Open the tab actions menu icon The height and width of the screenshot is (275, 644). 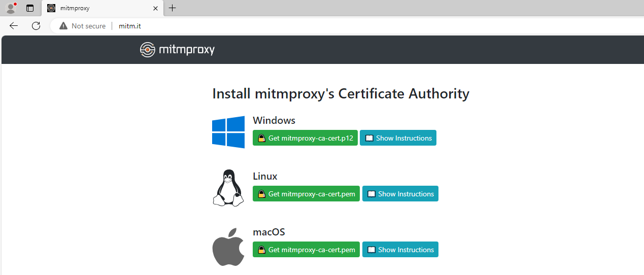coord(30,8)
